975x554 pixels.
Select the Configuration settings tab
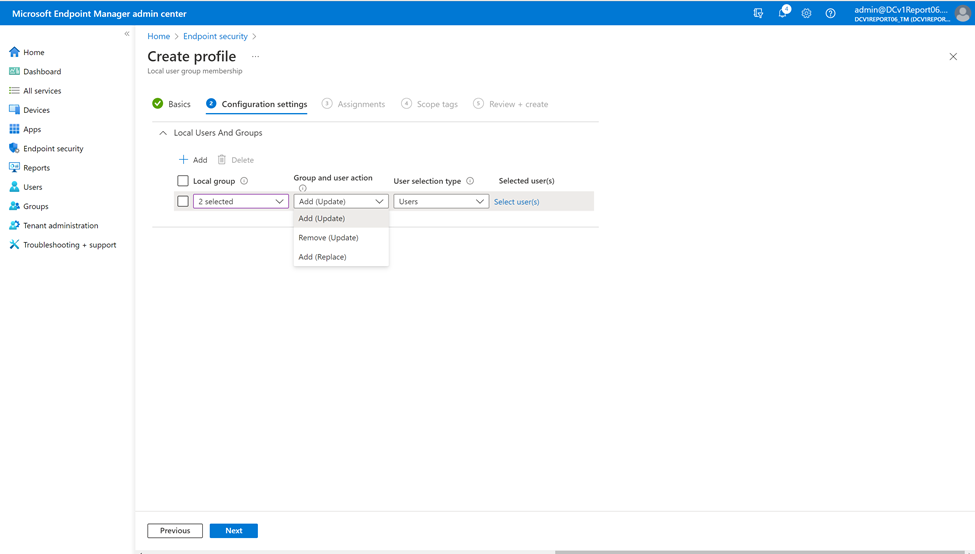click(x=257, y=104)
